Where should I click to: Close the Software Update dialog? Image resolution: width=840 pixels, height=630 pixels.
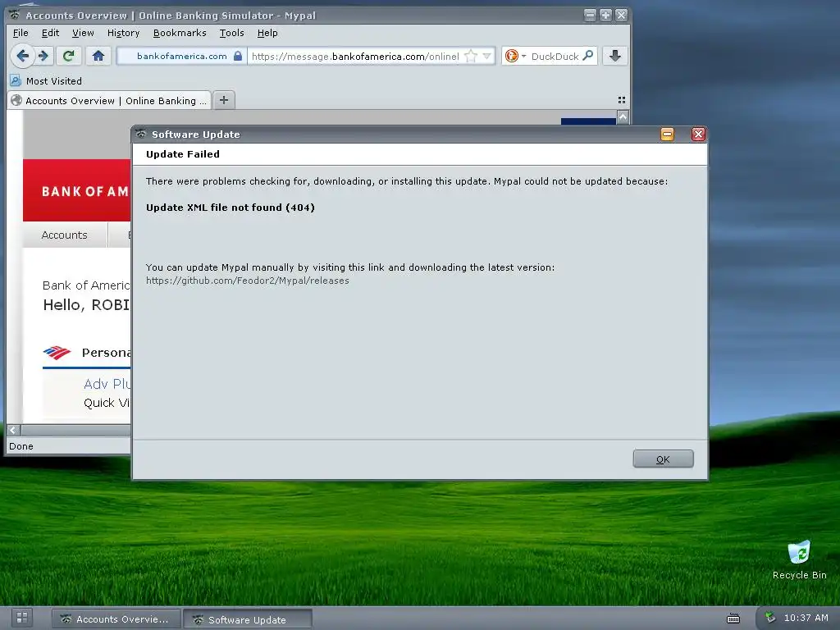pyautogui.click(x=698, y=135)
